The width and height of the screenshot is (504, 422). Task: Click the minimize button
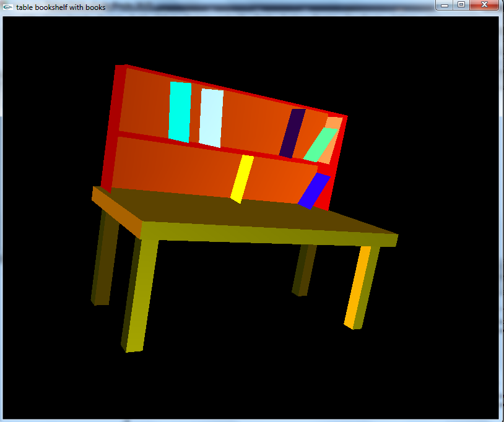tap(443, 5)
